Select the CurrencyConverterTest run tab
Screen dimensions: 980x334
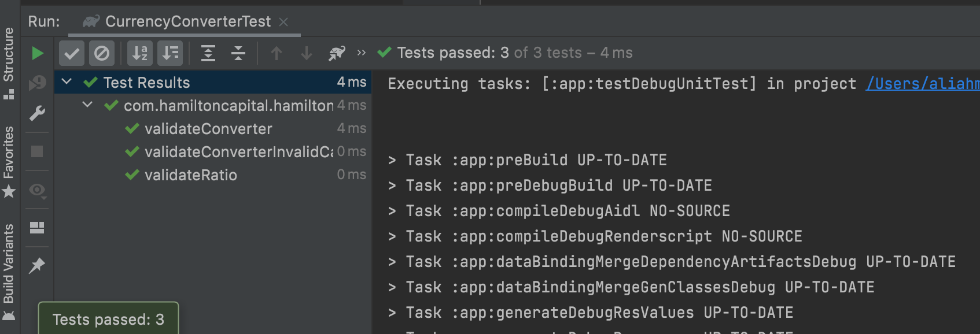(x=185, y=21)
